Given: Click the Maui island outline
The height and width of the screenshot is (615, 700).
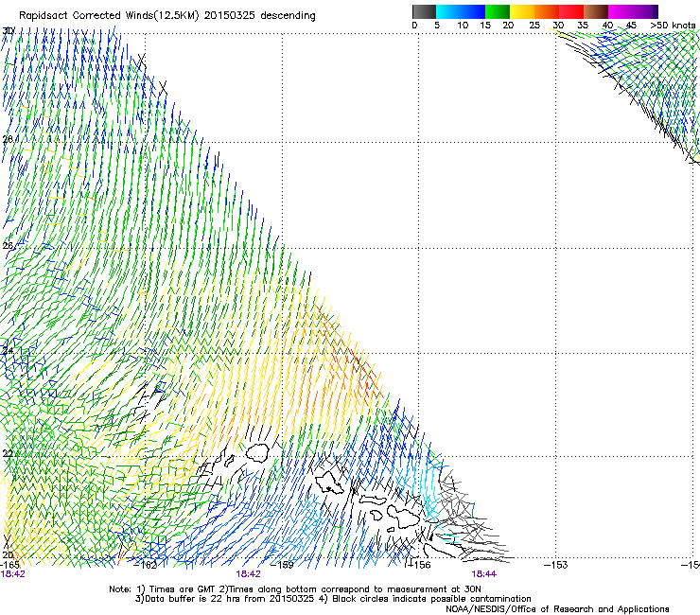Looking at the screenshot, I should coord(403,516).
